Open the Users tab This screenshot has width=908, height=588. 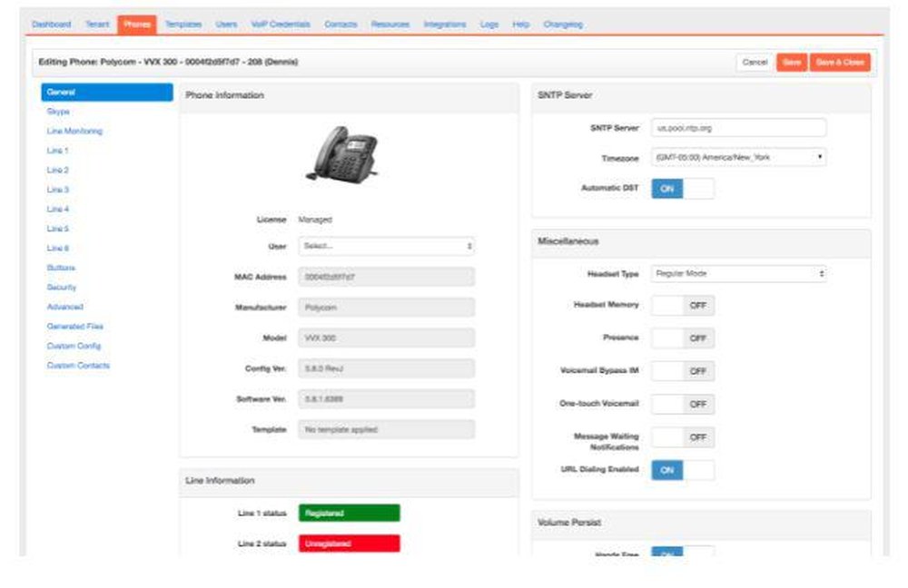click(226, 24)
